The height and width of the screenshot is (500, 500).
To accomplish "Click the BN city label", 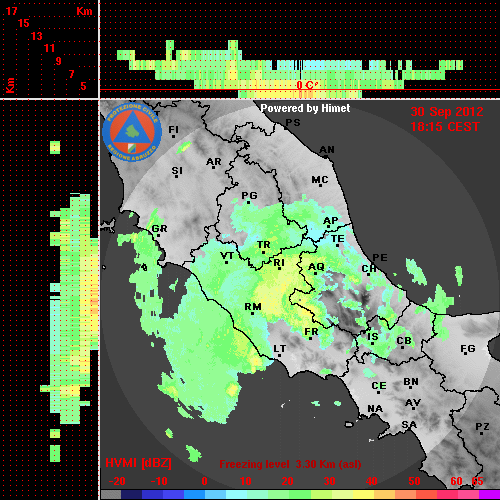I will coord(411,382).
